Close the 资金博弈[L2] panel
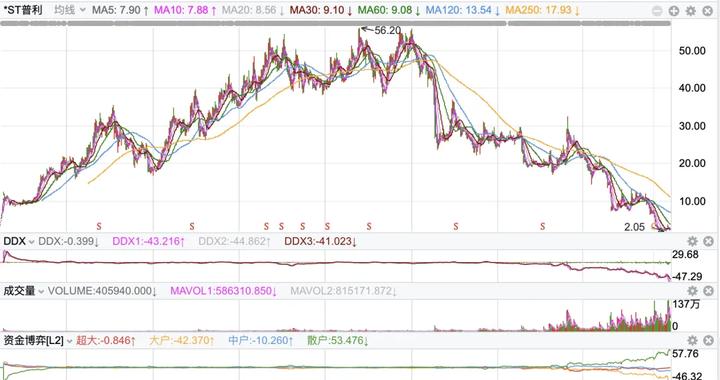Viewport: 720px width, 380px height. click(709, 340)
